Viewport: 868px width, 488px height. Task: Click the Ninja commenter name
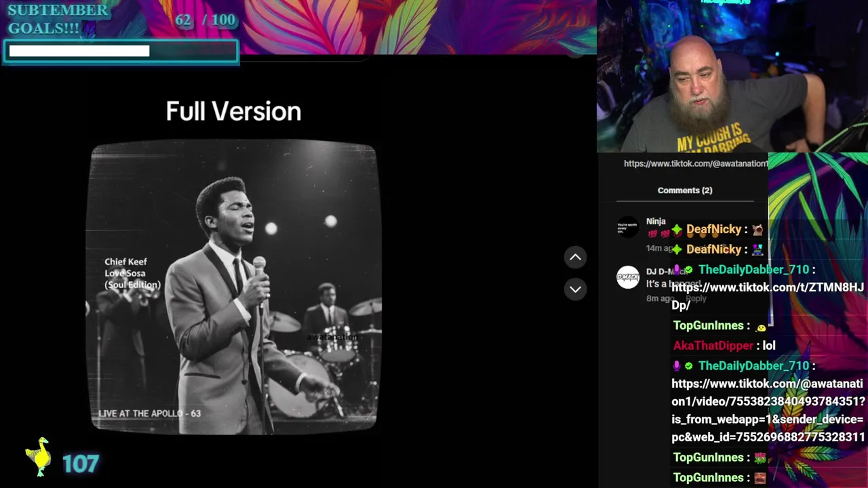pos(656,222)
